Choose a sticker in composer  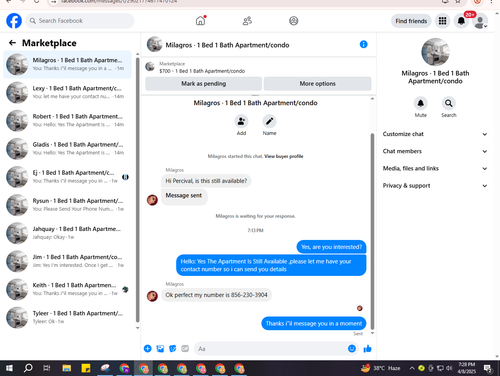pos(173,349)
